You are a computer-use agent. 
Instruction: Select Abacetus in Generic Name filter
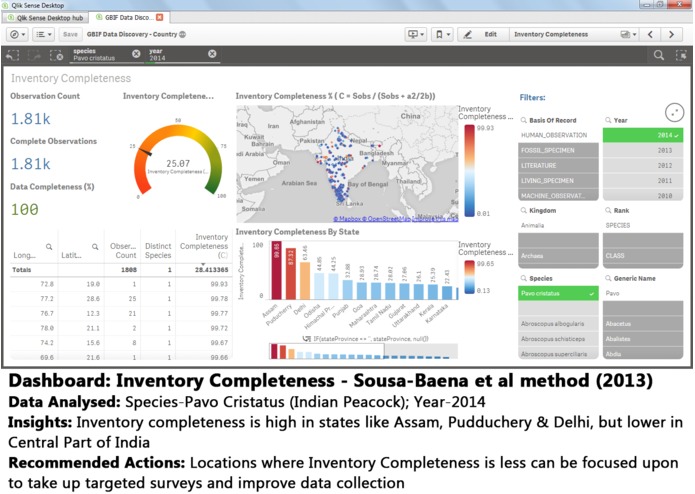(643, 324)
